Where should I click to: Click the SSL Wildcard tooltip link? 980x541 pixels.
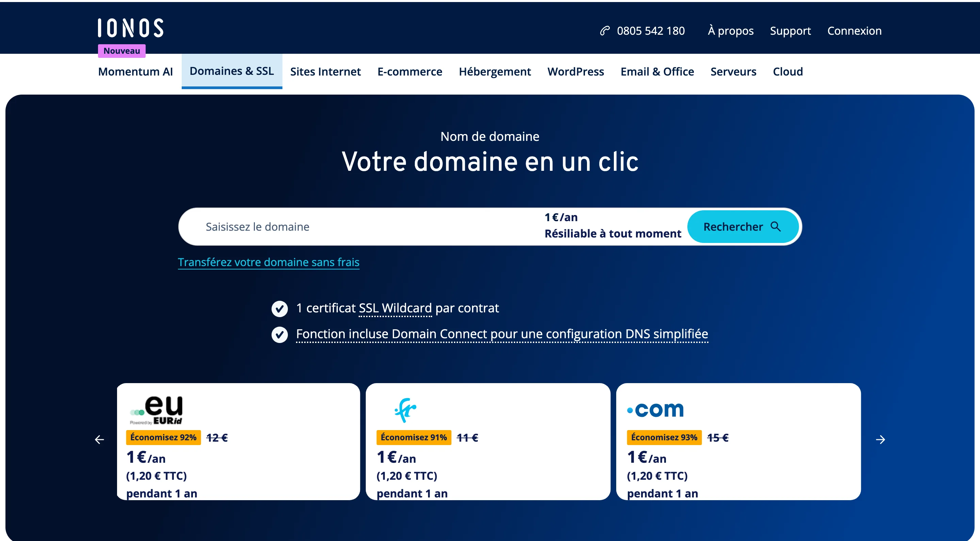pos(395,308)
